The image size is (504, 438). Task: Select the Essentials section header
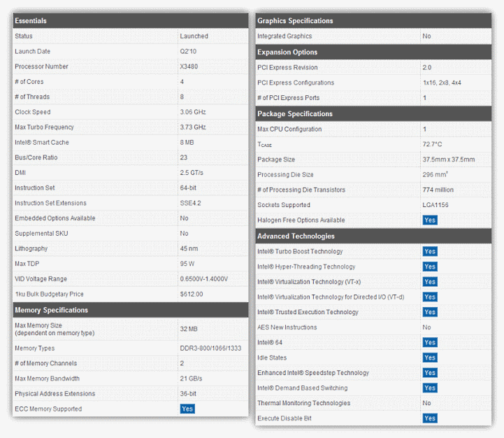[131, 20]
